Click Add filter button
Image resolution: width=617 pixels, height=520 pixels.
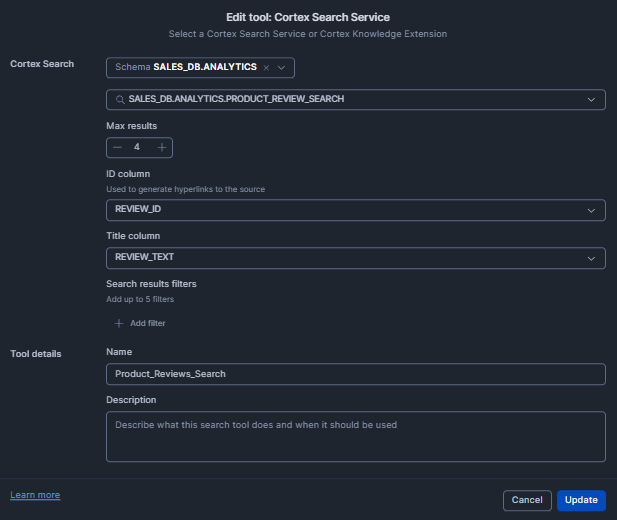tap(140, 323)
